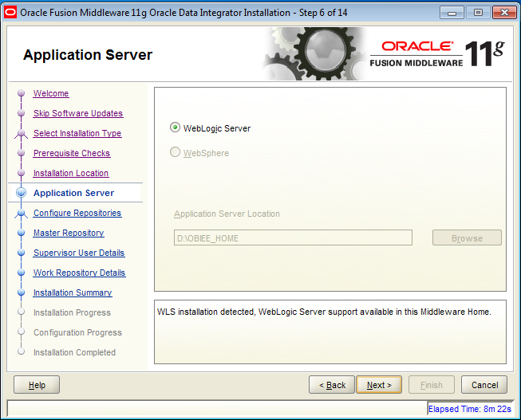Click the Installation Completed step label
Viewport: 521px width, 420px height.
[x=74, y=352]
